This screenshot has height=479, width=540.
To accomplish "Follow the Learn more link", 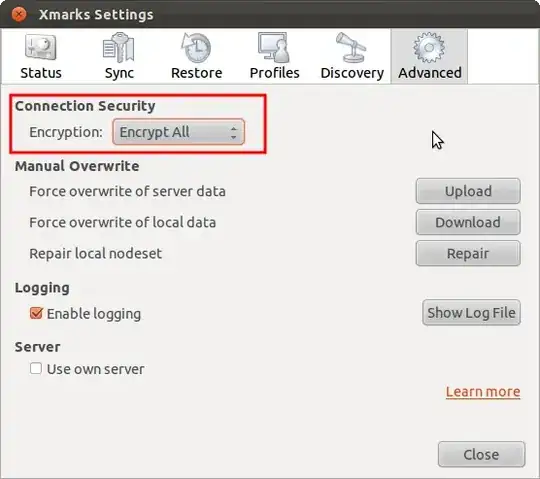I will click(483, 392).
